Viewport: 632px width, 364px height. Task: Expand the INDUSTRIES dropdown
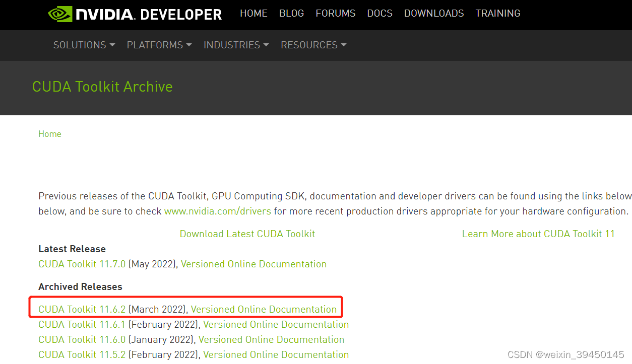point(236,45)
